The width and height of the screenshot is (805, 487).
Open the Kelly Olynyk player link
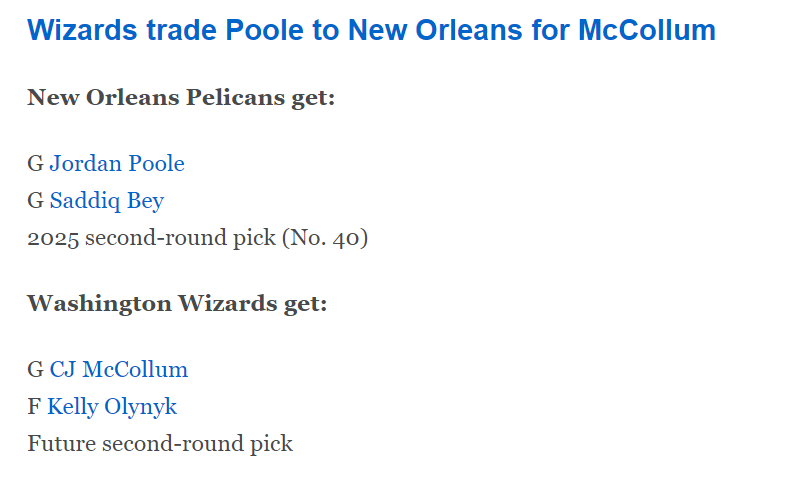pyautogui.click(x=112, y=407)
